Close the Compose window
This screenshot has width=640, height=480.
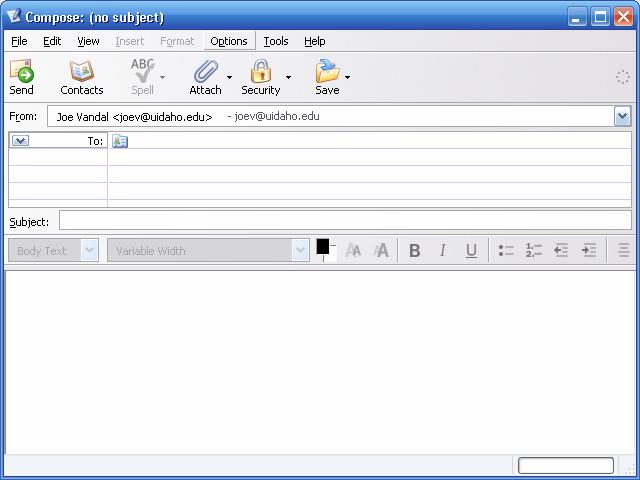point(624,17)
